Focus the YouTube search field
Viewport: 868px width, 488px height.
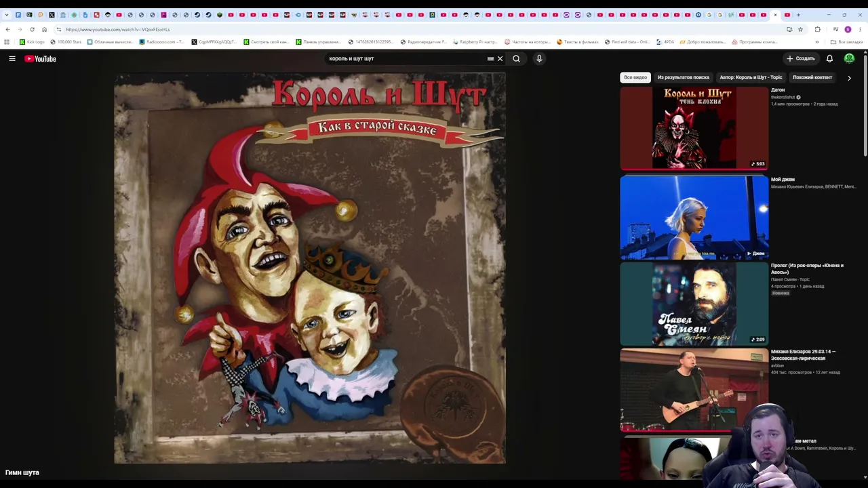click(406, 59)
